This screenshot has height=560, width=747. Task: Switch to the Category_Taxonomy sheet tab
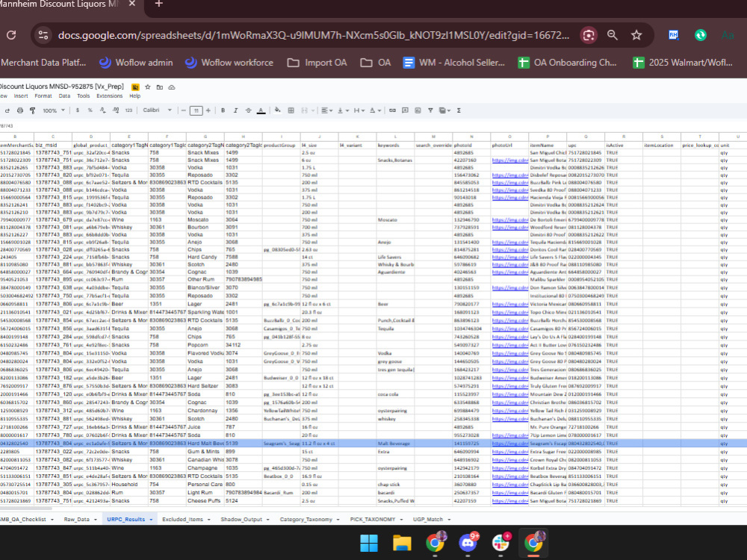click(x=306, y=520)
